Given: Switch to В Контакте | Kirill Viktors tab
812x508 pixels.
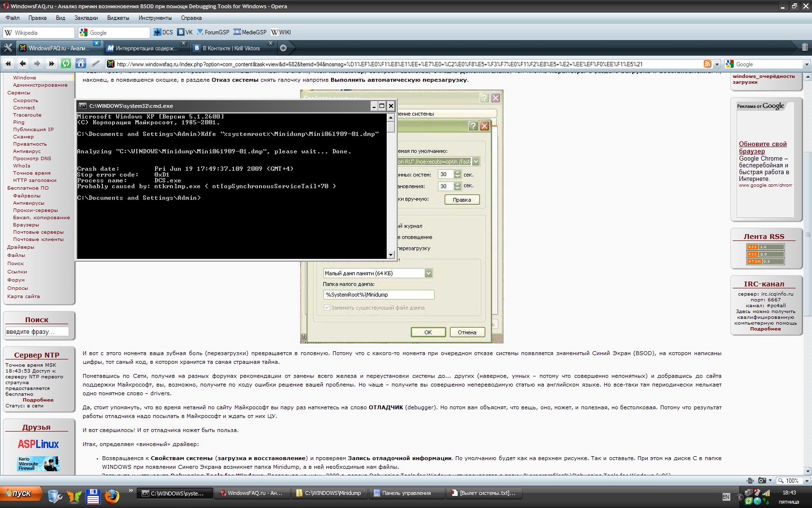Looking at the screenshot, I should pos(232,48).
